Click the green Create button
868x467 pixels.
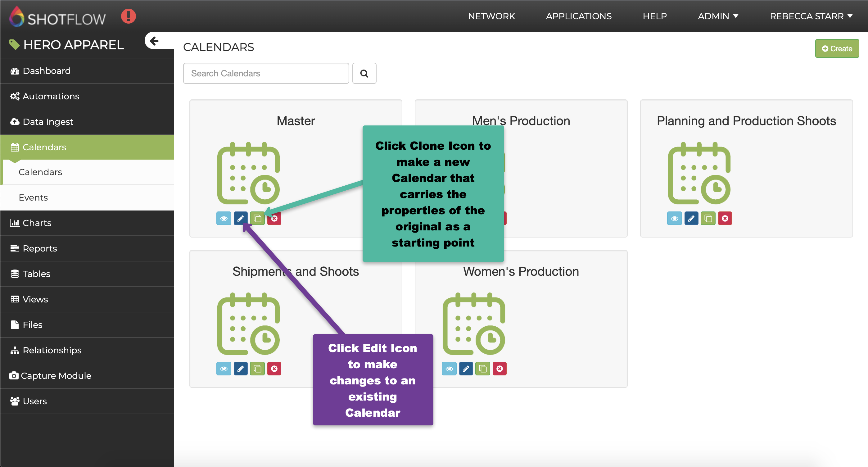[x=837, y=48]
